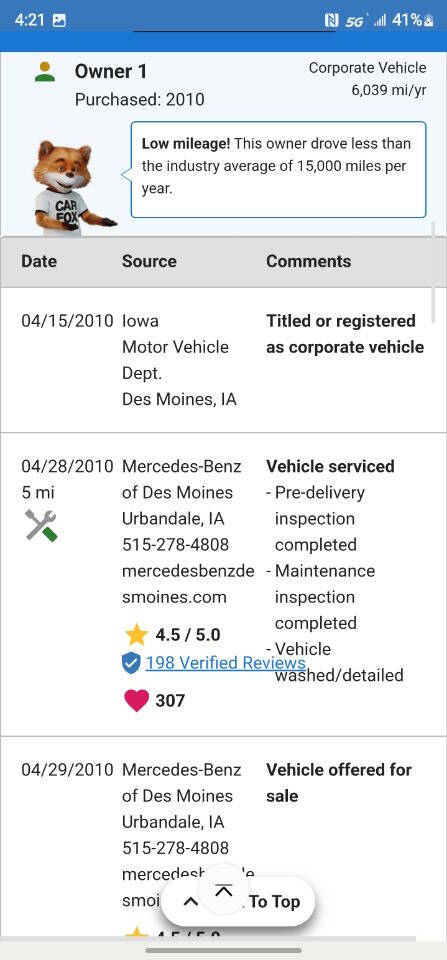Tap the page scrollbar on right edge

tap(434, 271)
